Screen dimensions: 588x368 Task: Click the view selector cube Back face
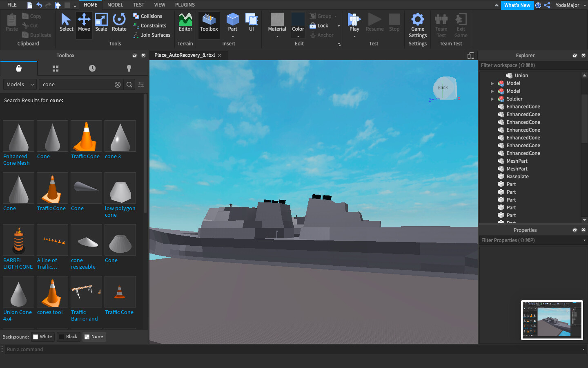point(443,88)
